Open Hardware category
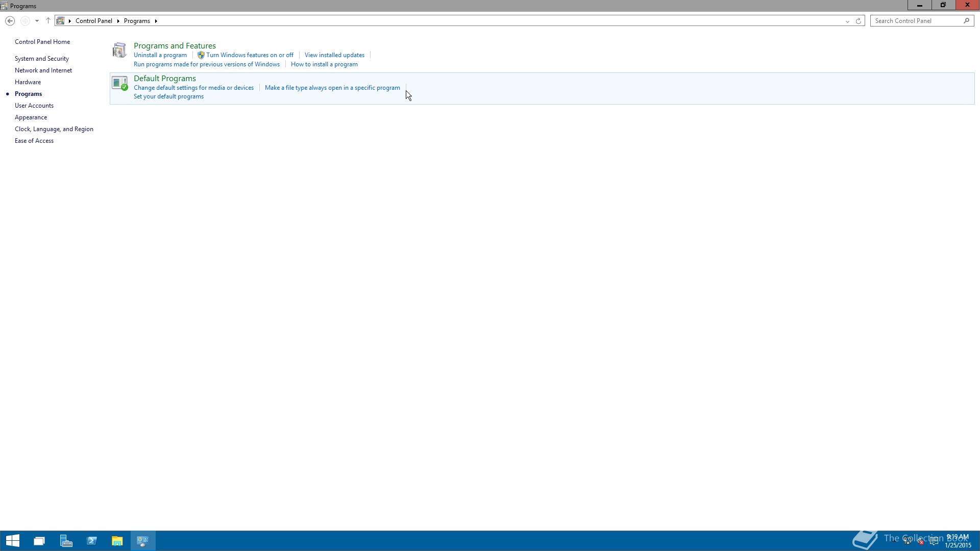The height and width of the screenshot is (551, 980). pyautogui.click(x=28, y=82)
